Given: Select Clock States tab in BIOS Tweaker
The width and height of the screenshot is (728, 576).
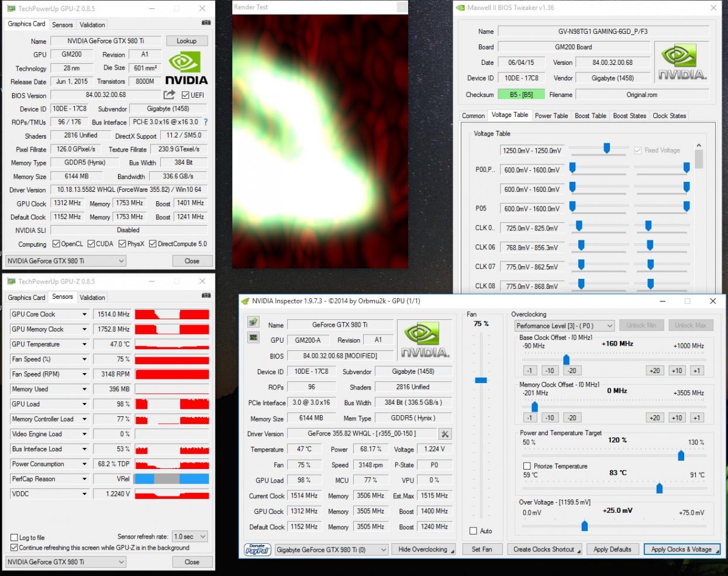Looking at the screenshot, I should tap(670, 116).
